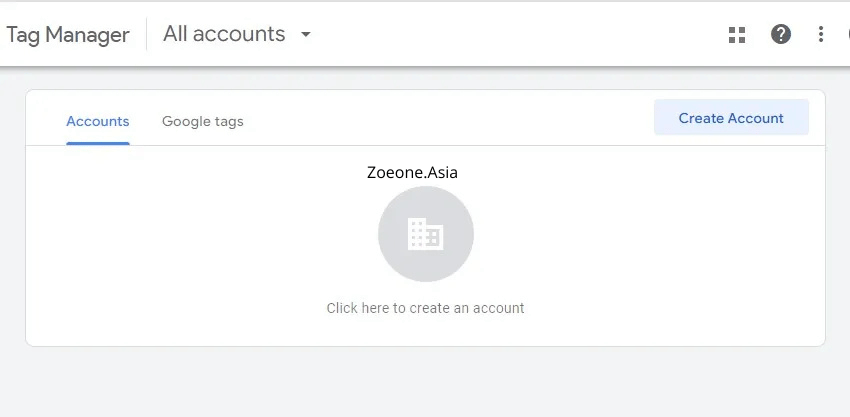
Task: Select the Zoeone.Asia label
Action: [412, 172]
